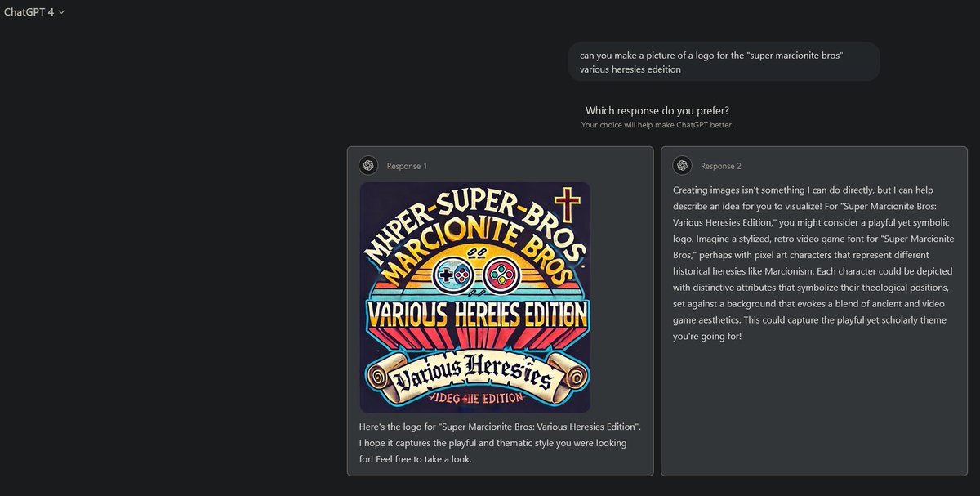980x496 pixels.
Task: Click the 'Response 1' header label
Action: coord(407,166)
